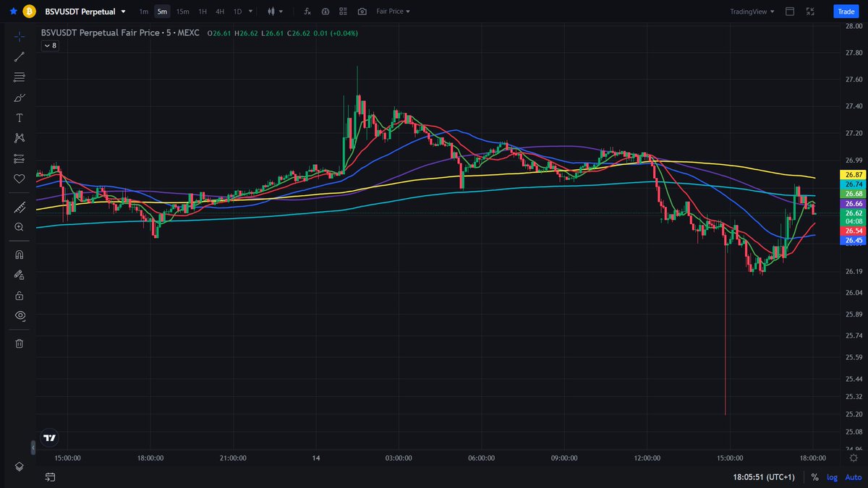Click the 25.20 price axis label

coord(853,414)
